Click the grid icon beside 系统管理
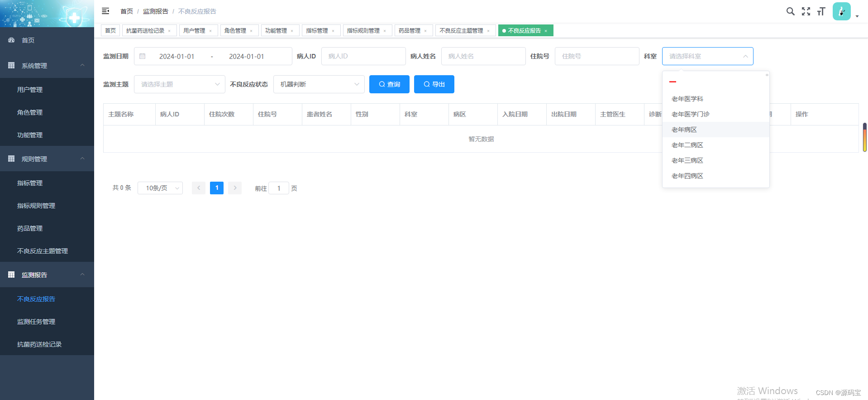This screenshot has height=400, width=868. [11, 65]
